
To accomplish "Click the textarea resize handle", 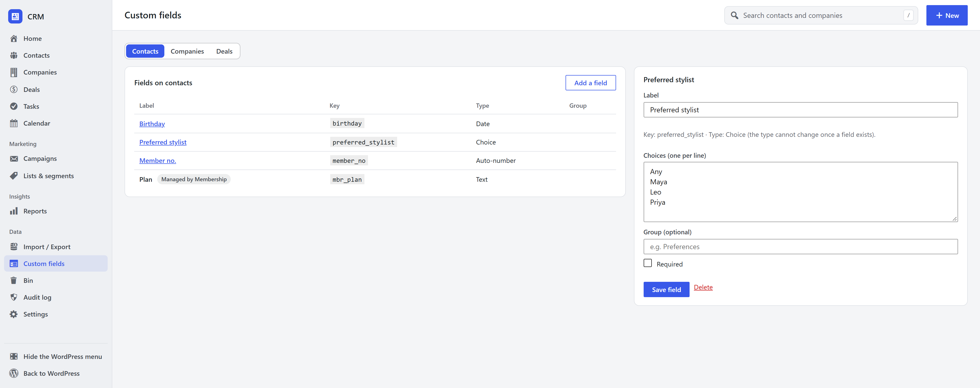I will coord(954,219).
